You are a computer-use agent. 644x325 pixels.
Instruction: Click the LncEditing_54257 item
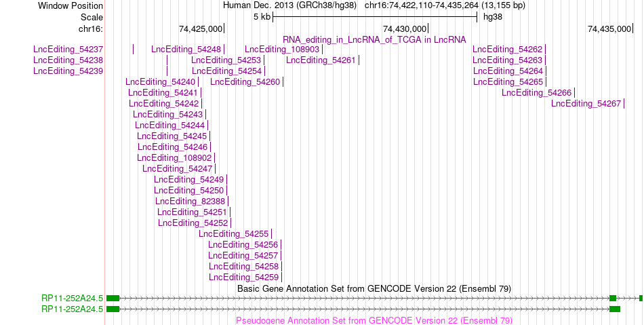[243, 255]
